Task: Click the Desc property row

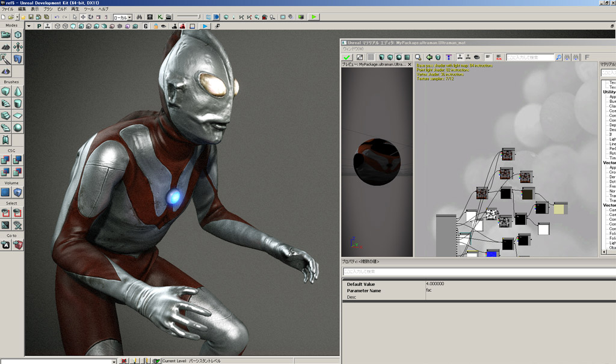Action: coord(479,297)
